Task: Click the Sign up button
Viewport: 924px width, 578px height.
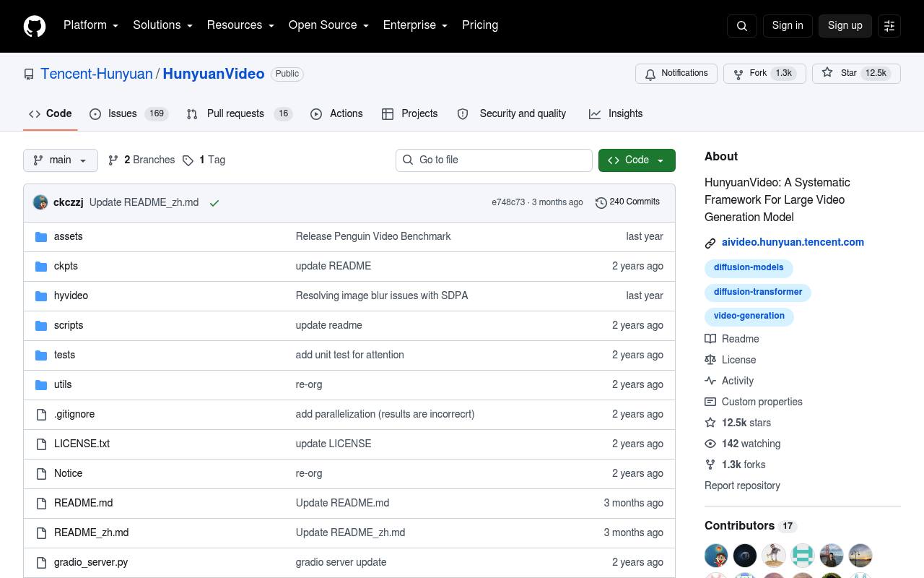Action: point(845,26)
